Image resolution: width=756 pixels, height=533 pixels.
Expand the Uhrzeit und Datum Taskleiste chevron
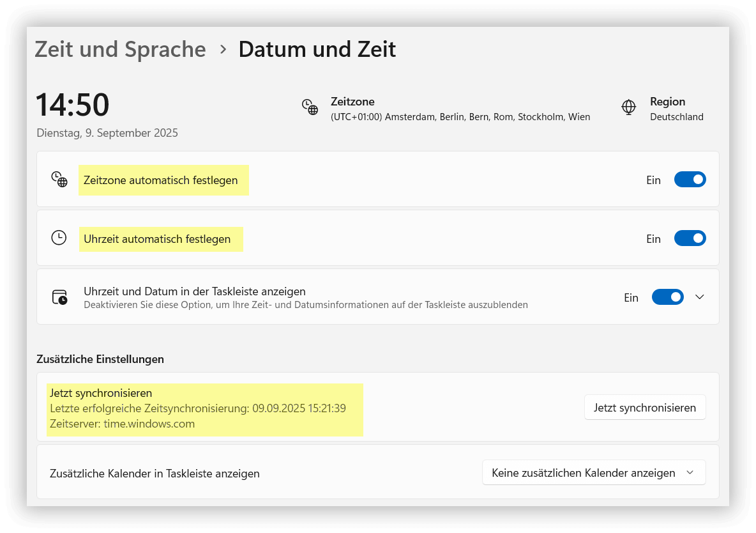point(700,297)
